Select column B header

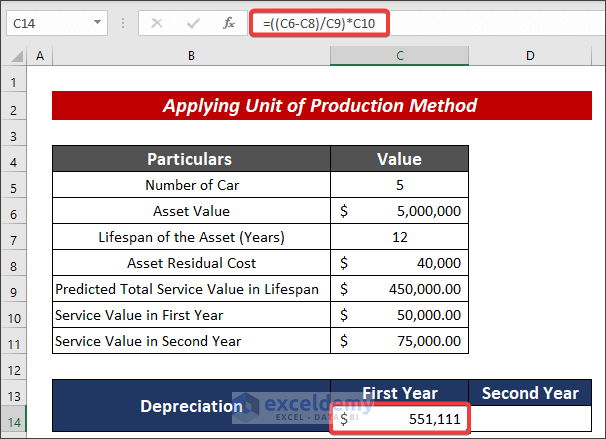pos(191,56)
